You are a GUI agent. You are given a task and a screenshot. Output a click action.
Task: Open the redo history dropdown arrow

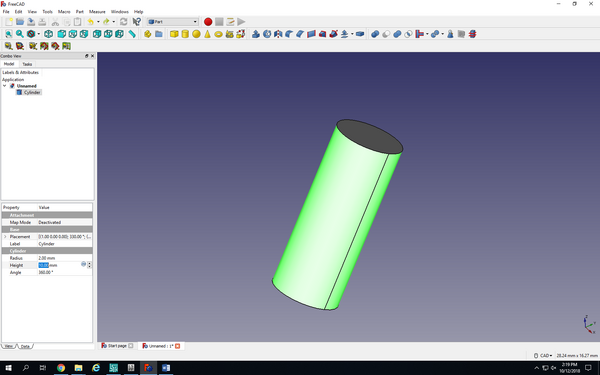113,22
